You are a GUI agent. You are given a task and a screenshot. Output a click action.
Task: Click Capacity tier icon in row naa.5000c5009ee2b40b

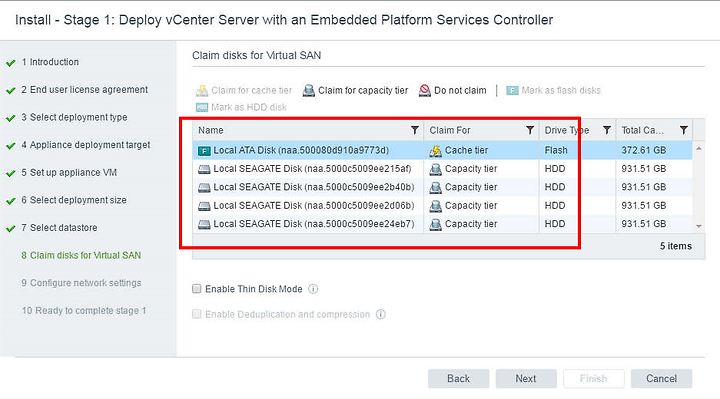pos(435,187)
